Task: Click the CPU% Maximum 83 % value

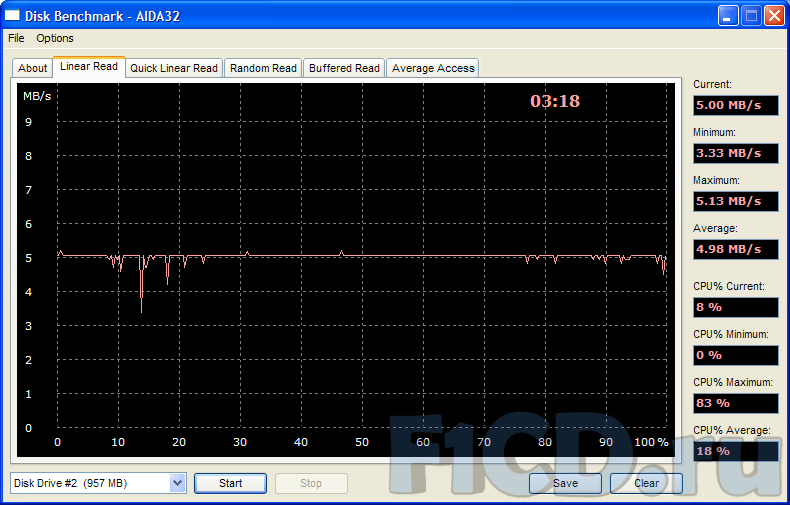Action: click(x=736, y=403)
